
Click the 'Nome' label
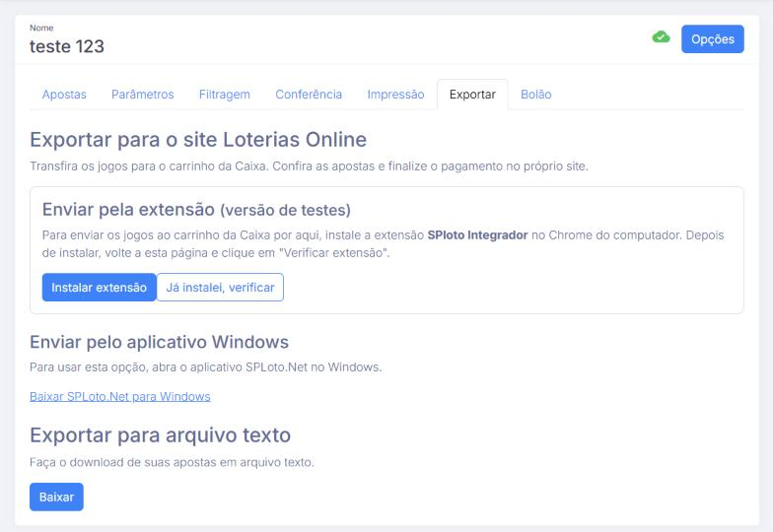click(x=41, y=28)
